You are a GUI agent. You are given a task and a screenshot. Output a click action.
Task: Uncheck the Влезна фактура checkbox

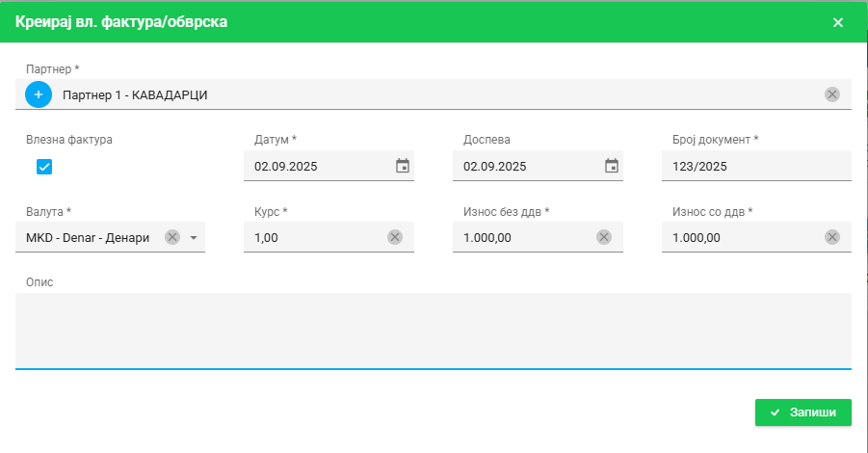click(44, 167)
